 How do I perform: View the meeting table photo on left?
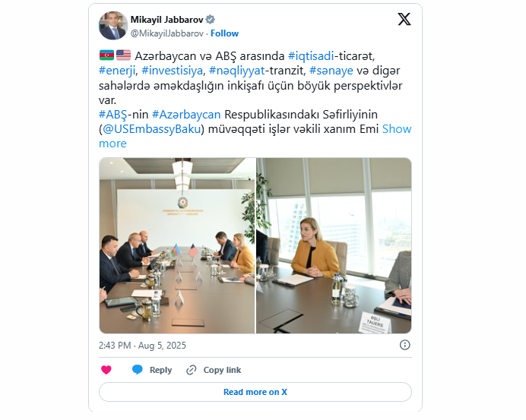coord(177,246)
